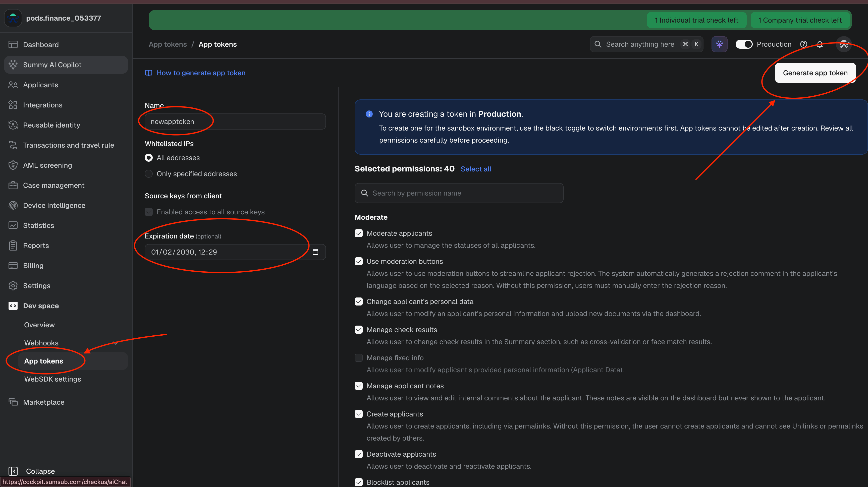
Task: Open the user profile avatar
Action: pos(843,44)
